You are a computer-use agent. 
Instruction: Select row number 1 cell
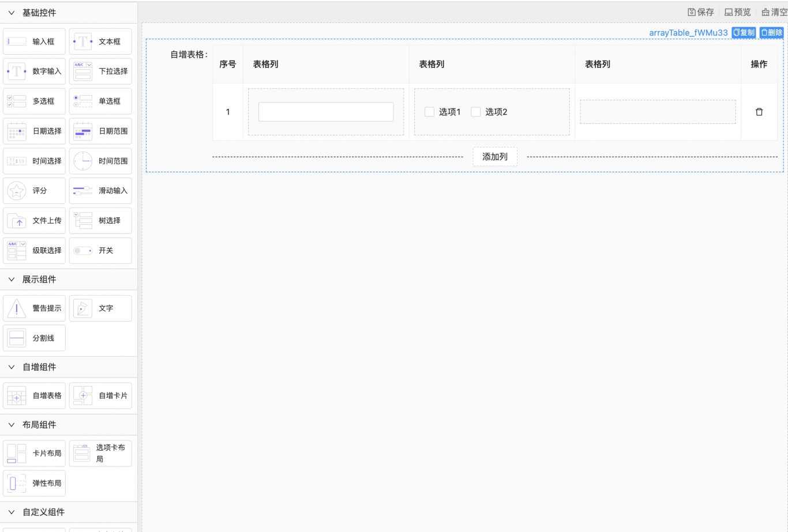(x=228, y=112)
